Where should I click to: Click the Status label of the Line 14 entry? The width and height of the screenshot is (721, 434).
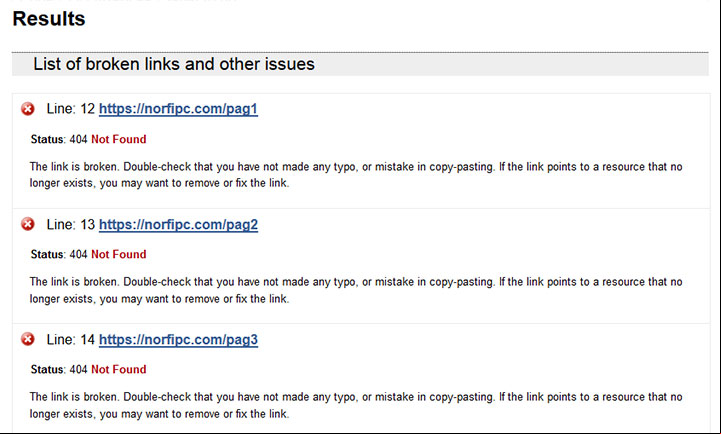(48, 369)
